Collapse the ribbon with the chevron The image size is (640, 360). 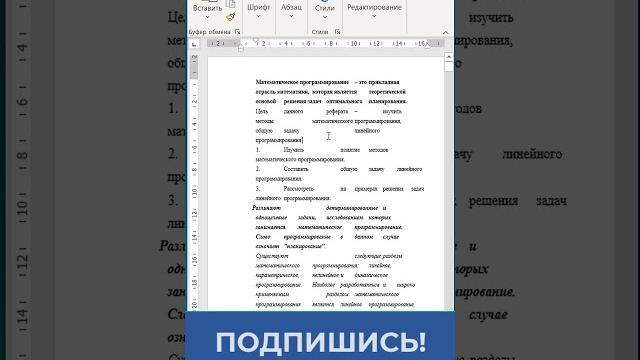446,32
